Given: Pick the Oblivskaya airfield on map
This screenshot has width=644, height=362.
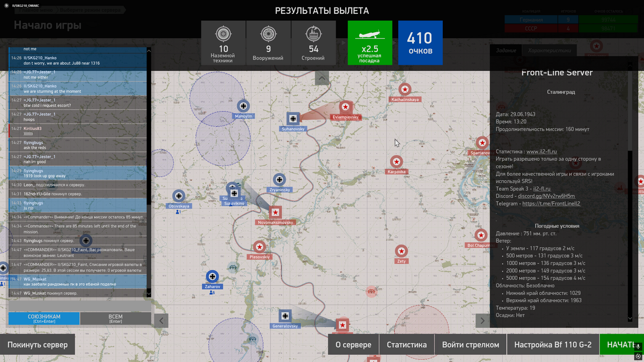Looking at the screenshot, I should click(x=179, y=196).
